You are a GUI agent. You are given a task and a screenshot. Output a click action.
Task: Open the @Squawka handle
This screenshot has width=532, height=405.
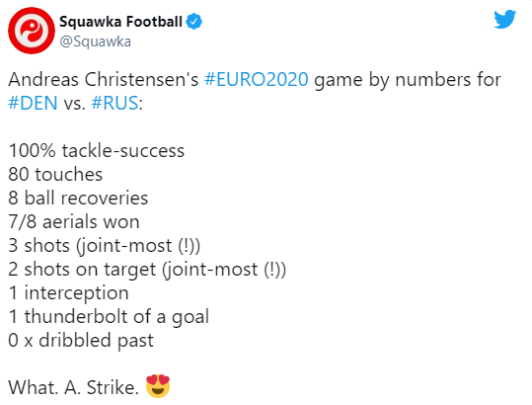[x=96, y=41]
